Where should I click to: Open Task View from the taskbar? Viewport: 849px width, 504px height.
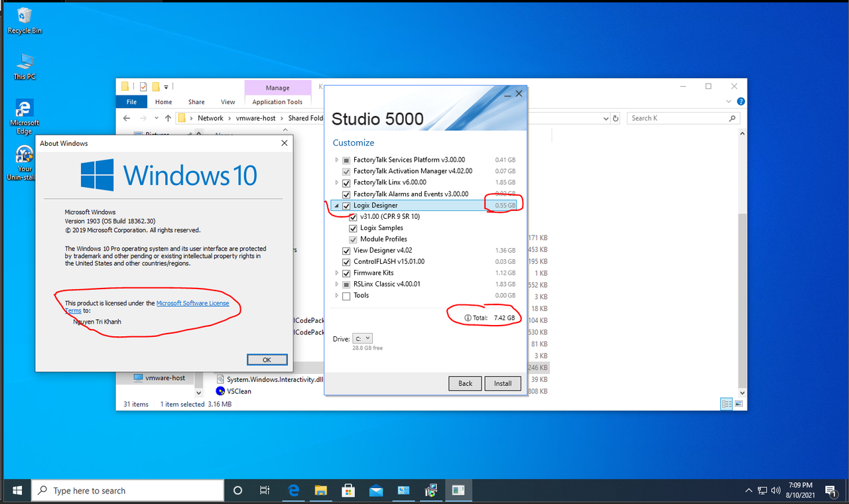pyautogui.click(x=265, y=491)
